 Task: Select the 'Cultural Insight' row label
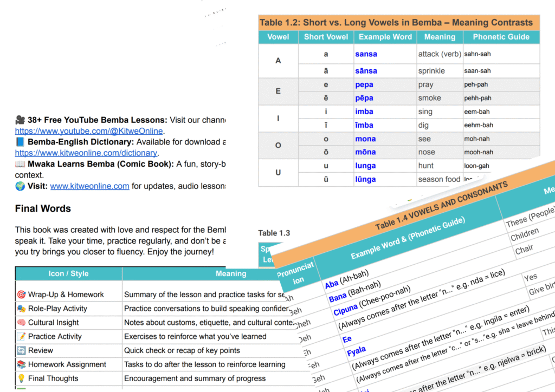[x=54, y=322]
